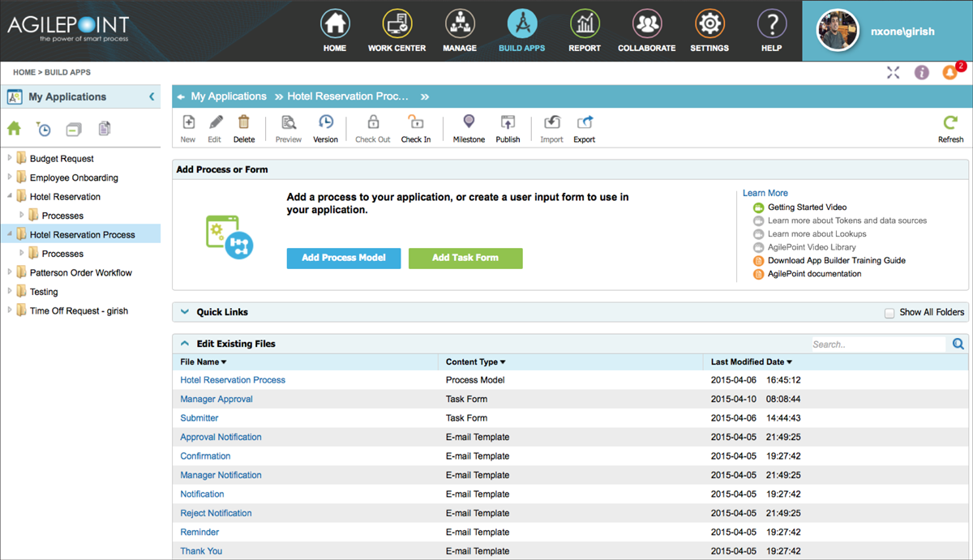Publish the Hotel Reservation Process
Image resolution: width=973 pixels, height=560 pixels.
point(508,128)
